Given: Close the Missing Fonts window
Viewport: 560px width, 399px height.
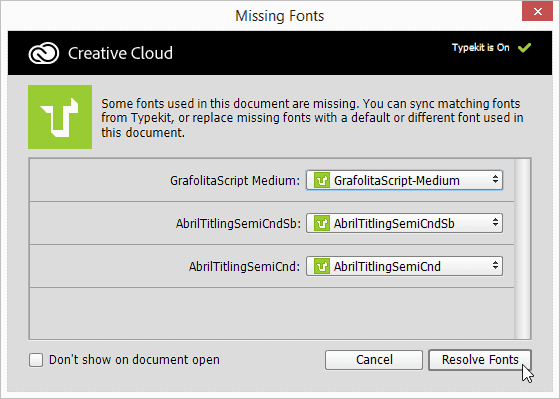Looking at the screenshot, I should tap(538, 11).
